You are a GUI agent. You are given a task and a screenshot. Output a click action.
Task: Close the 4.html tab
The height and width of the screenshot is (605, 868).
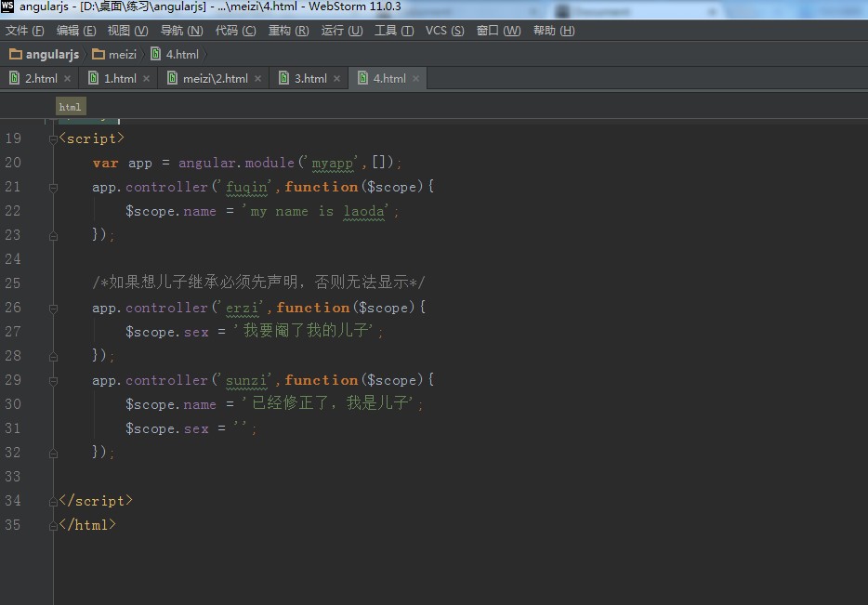pyautogui.click(x=415, y=79)
